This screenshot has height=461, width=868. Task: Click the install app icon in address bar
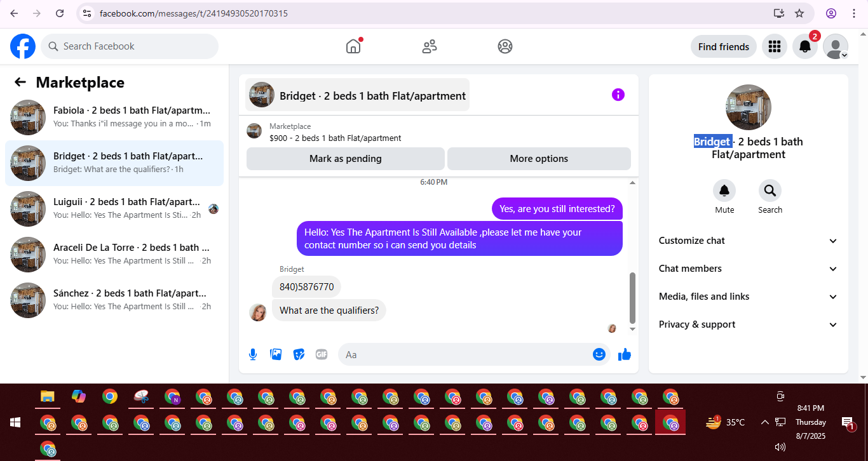[x=779, y=13]
